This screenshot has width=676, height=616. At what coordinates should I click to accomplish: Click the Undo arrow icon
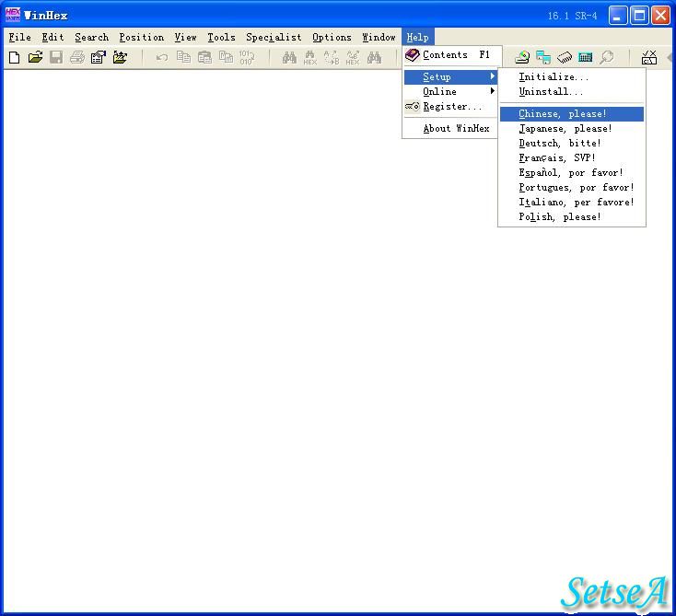tap(162, 57)
